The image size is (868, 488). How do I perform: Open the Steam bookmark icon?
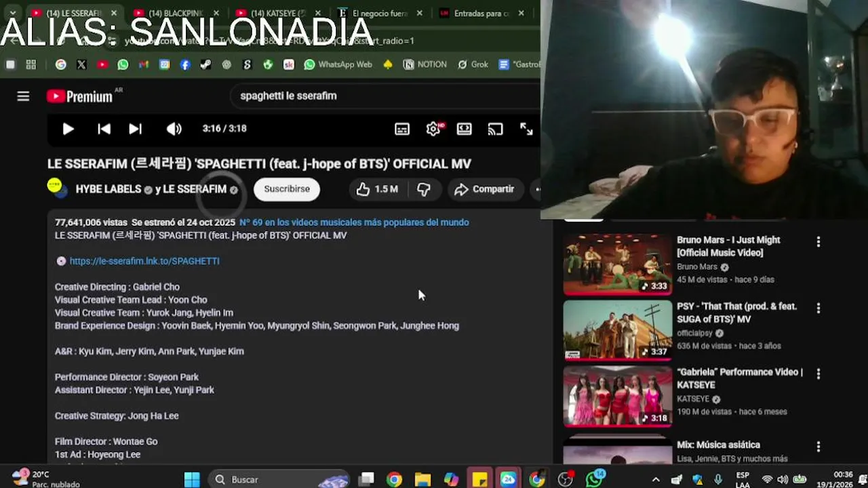coord(205,64)
